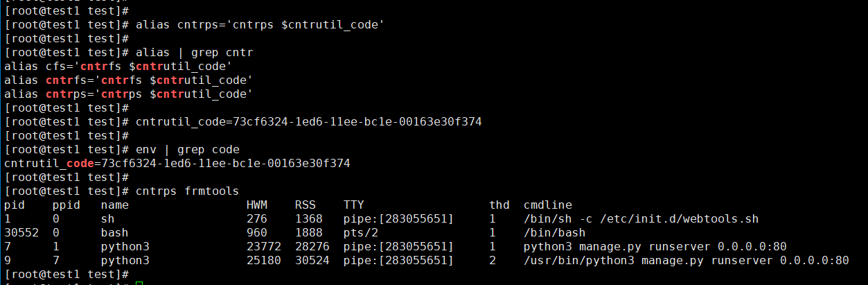Viewport: 868px width, 285px height.
Task: Click the cntrutil_code=73cf6324 assignment command
Action: coord(308,121)
